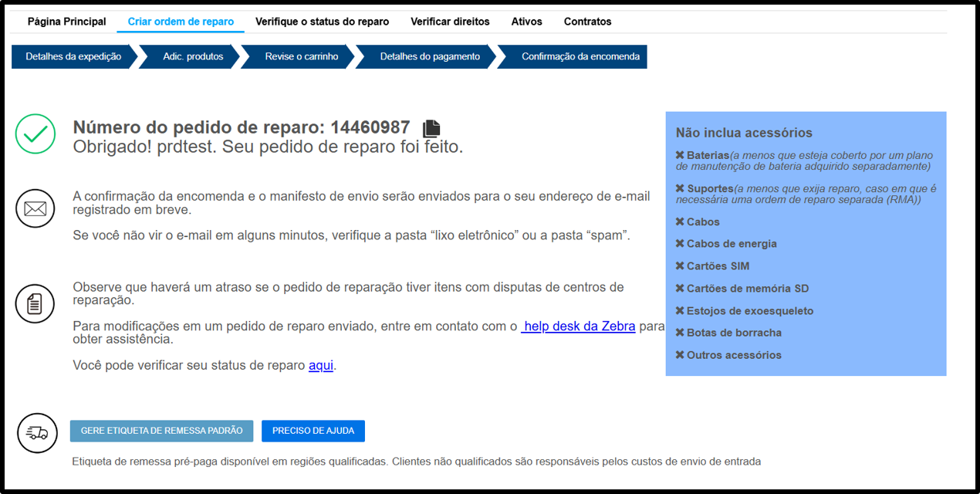The image size is (980, 494).
Task: Click the envelope email icon
Action: pyautogui.click(x=35, y=208)
